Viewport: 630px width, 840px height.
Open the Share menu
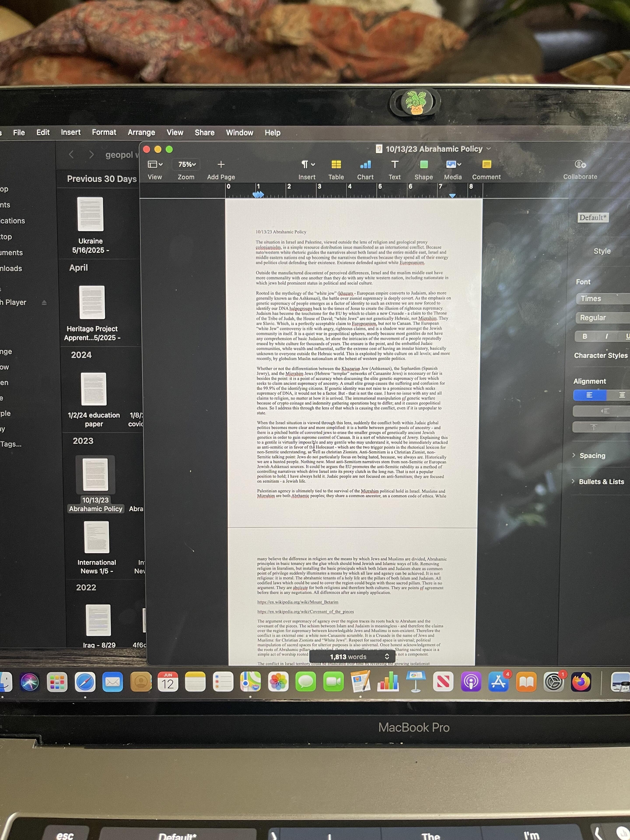tap(205, 133)
